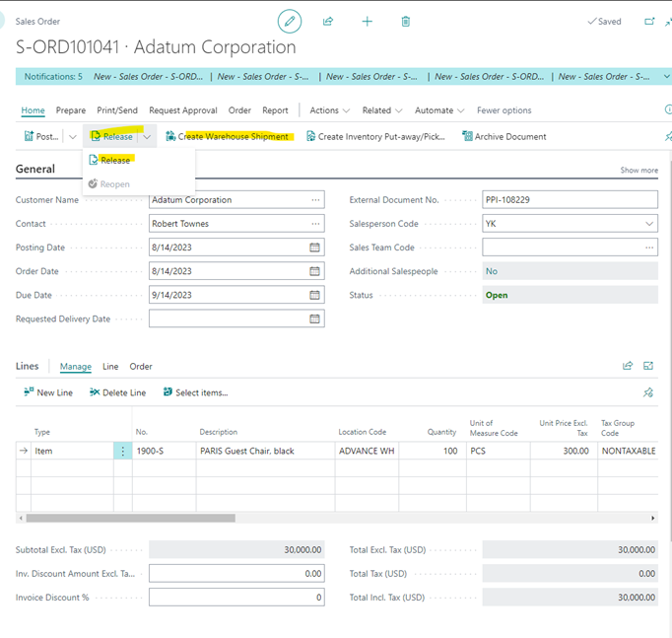672x638 pixels.
Task: Open Contact lookup ellipsis
Action: coord(315,224)
